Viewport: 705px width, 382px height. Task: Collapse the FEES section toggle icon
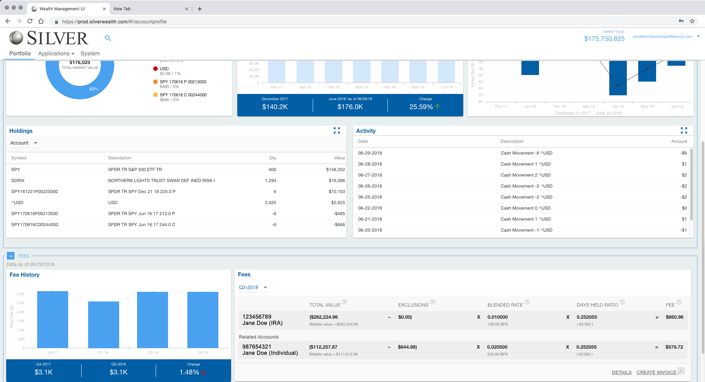[10, 255]
